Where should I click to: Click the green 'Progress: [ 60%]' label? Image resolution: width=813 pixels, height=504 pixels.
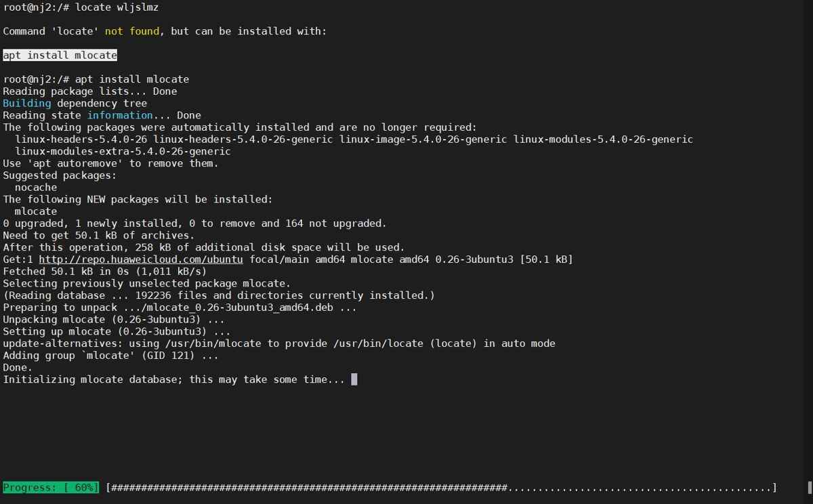[x=51, y=488]
